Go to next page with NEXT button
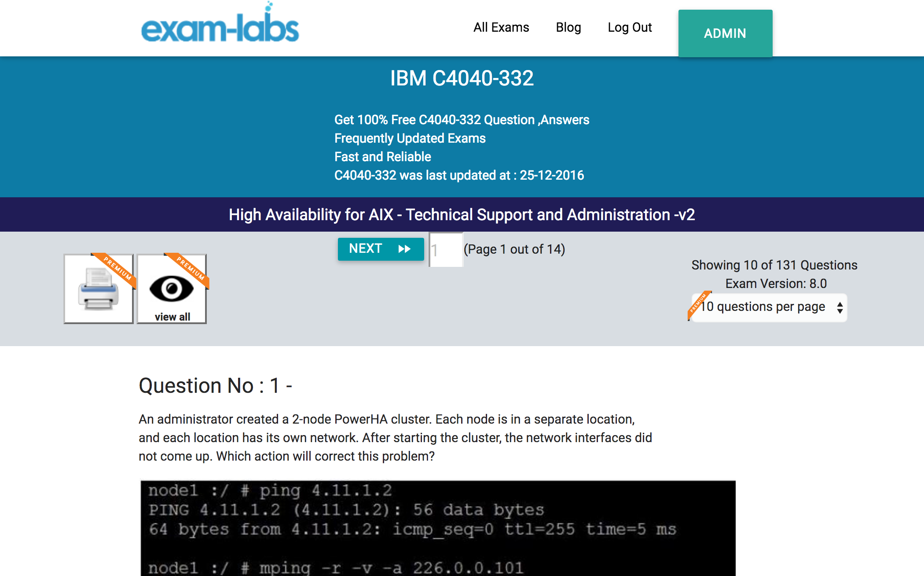Screen dimensions: 924x576 click(x=381, y=249)
